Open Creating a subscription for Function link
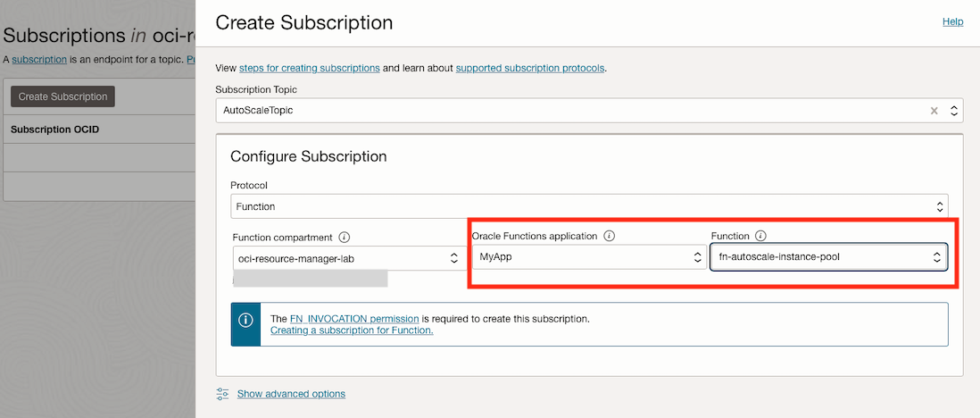 352,330
